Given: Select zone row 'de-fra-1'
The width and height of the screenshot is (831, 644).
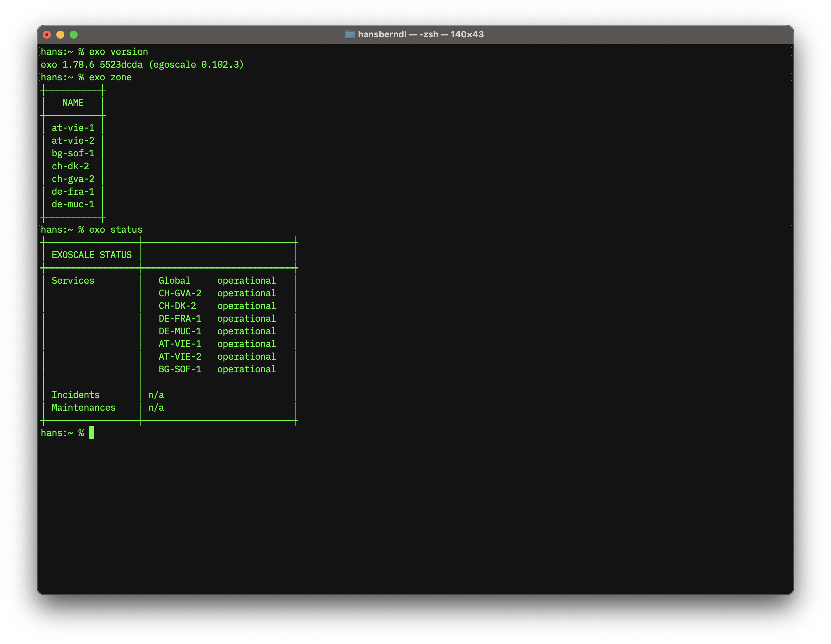Looking at the screenshot, I should [73, 191].
